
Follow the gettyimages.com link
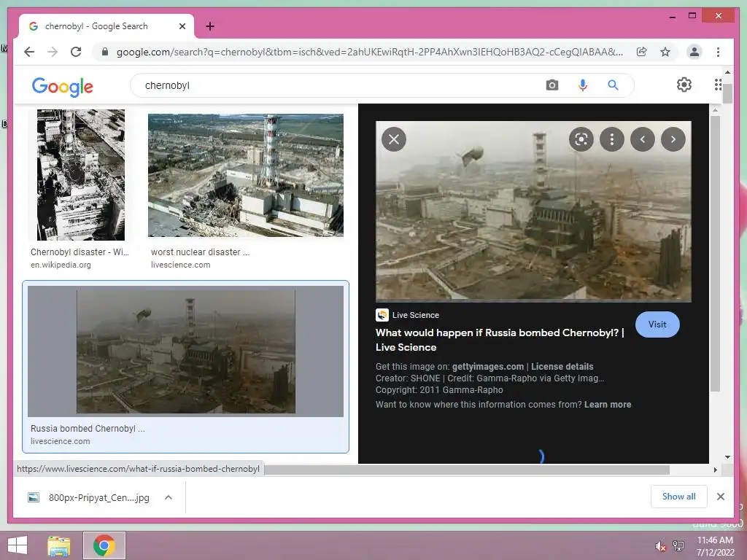pyautogui.click(x=488, y=367)
